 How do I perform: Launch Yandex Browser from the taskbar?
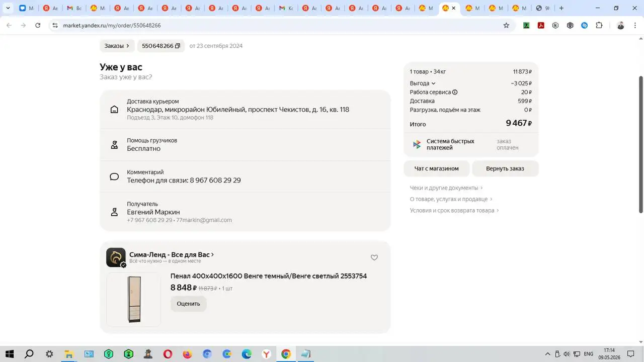tap(266, 354)
